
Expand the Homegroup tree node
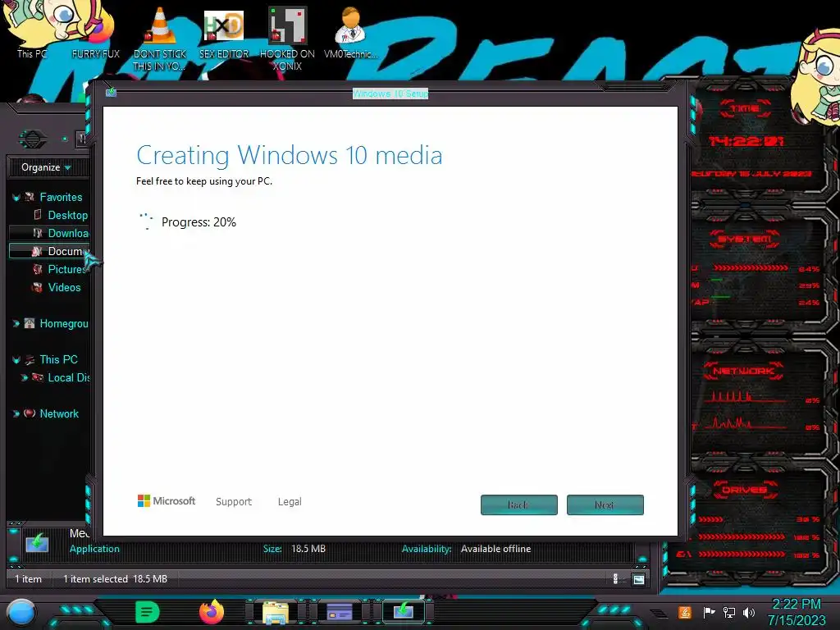click(x=16, y=323)
